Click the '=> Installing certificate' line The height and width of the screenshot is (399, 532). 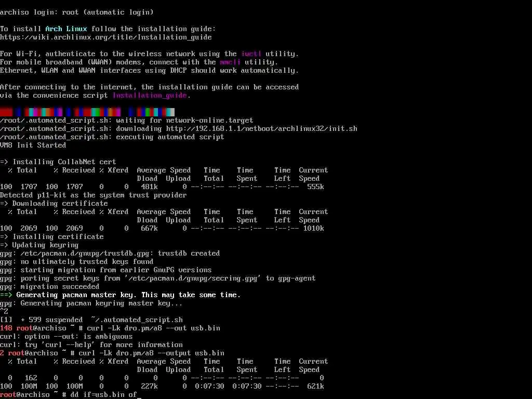pyautogui.click(x=52, y=237)
